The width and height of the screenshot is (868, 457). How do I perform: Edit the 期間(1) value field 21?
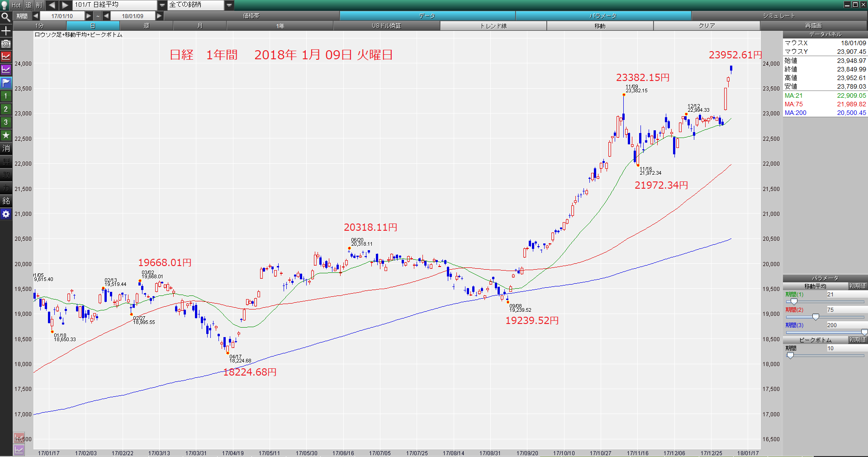pyautogui.click(x=846, y=294)
